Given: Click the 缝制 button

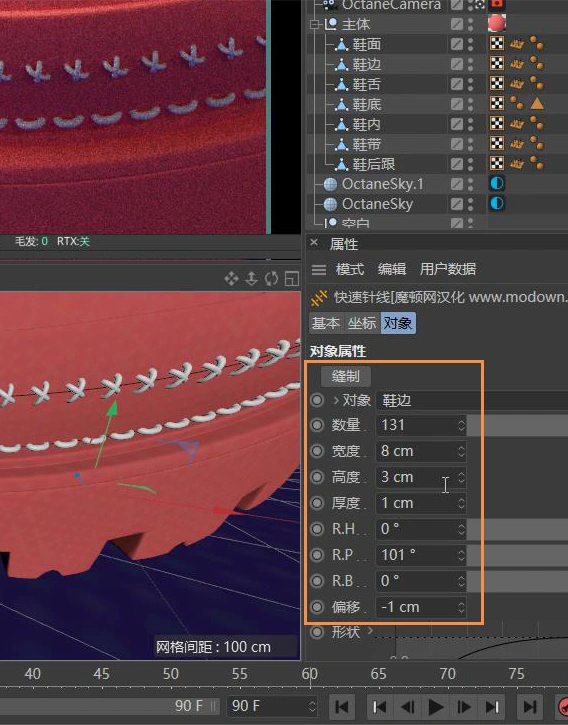Looking at the screenshot, I should [346, 376].
